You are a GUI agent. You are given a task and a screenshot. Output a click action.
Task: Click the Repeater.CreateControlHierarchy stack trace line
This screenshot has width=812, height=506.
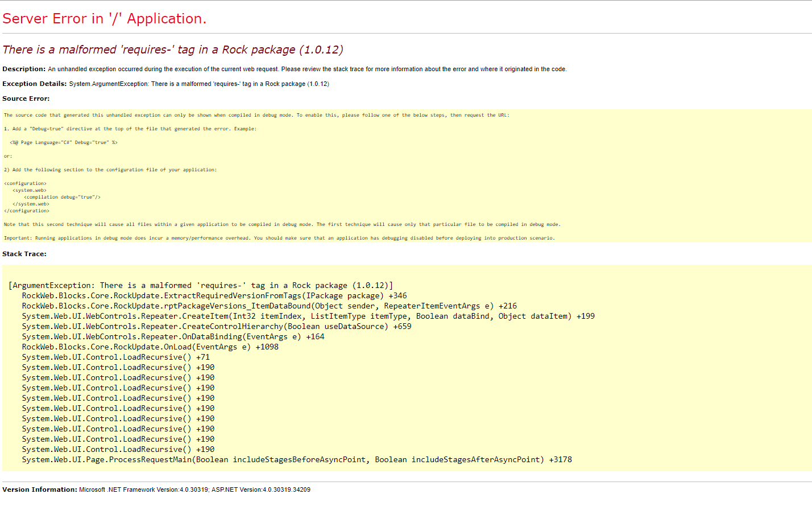click(x=216, y=327)
